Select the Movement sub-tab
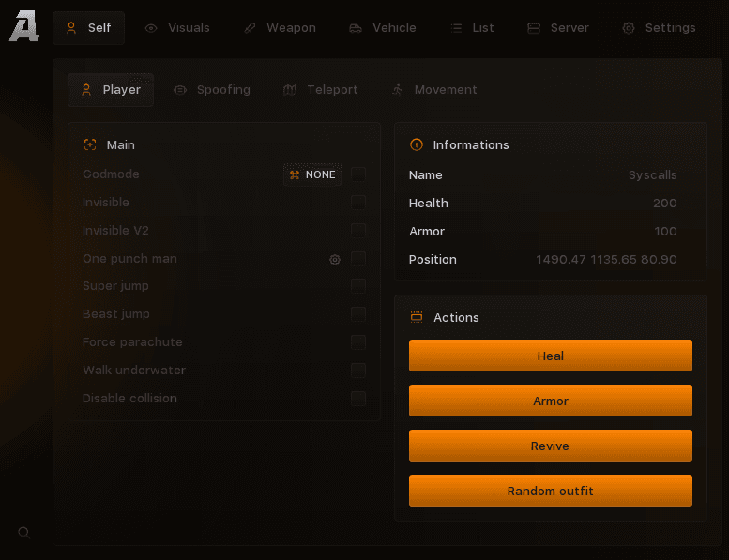729x560 pixels. coord(434,90)
